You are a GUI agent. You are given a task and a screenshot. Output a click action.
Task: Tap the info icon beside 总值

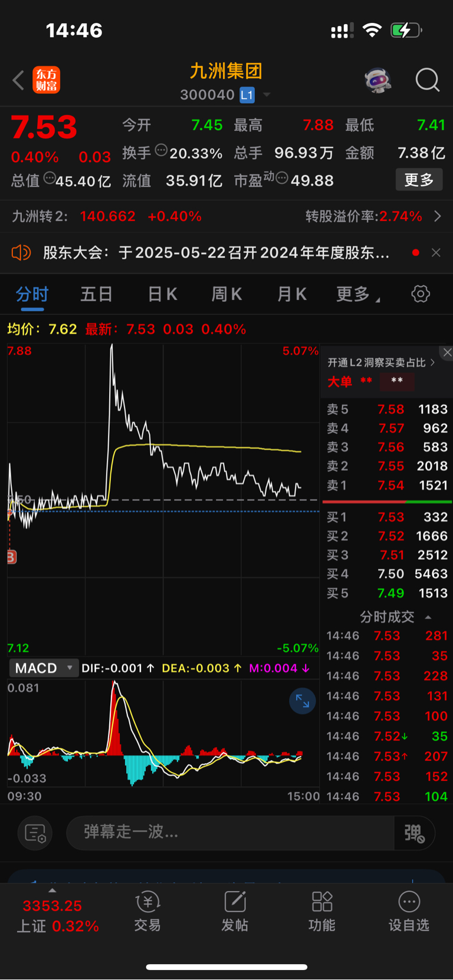coord(50,178)
